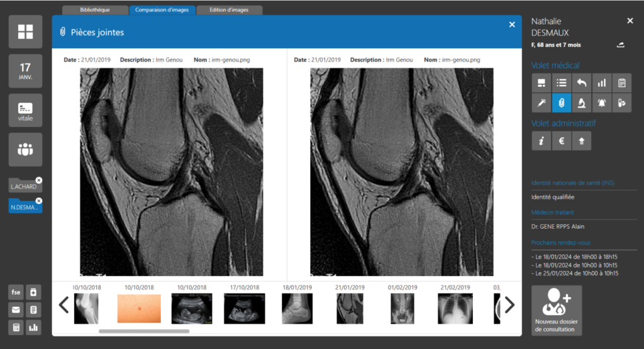Click Nouveau dossier de consultation button

pyautogui.click(x=556, y=310)
